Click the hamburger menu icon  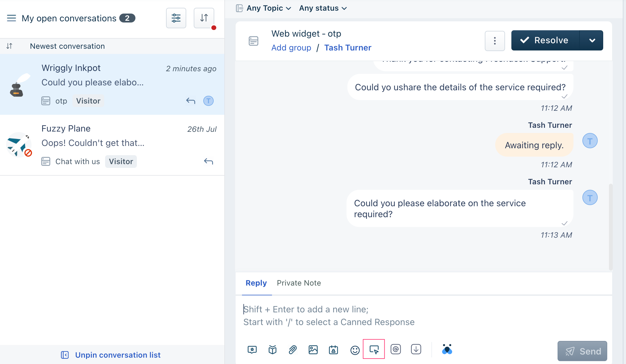pyautogui.click(x=12, y=18)
